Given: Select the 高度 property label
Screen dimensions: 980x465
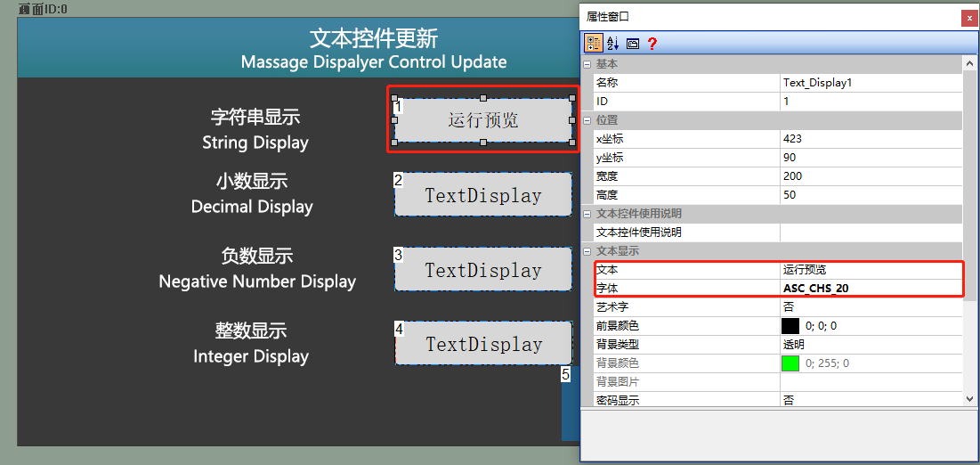Looking at the screenshot, I should click(x=607, y=194).
